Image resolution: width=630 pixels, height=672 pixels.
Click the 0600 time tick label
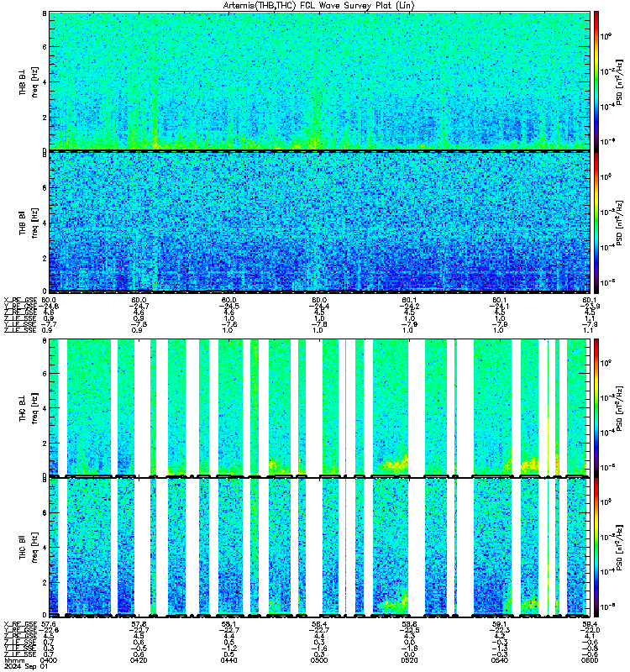590,660
